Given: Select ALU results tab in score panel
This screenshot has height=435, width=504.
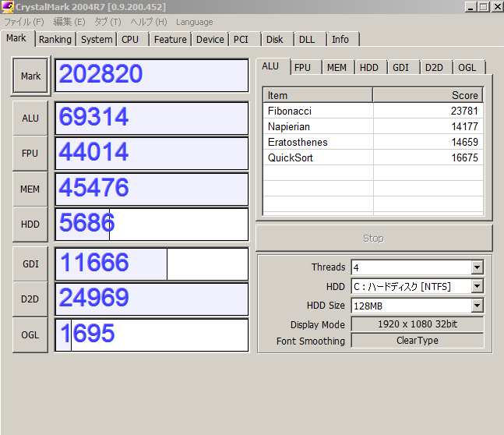Looking at the screenshot, I should coord(273,66).
